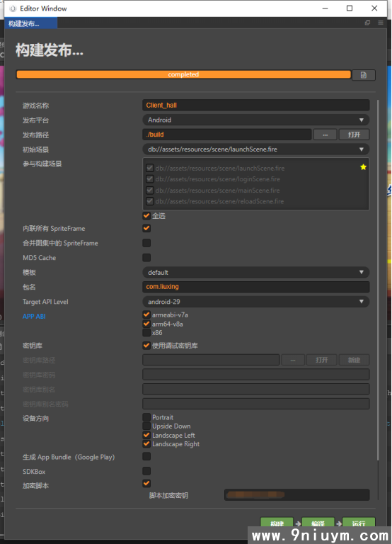This screenshot has width=392, height=544.
Task: Browse the build path with the ... button
Action: (325, 135)
